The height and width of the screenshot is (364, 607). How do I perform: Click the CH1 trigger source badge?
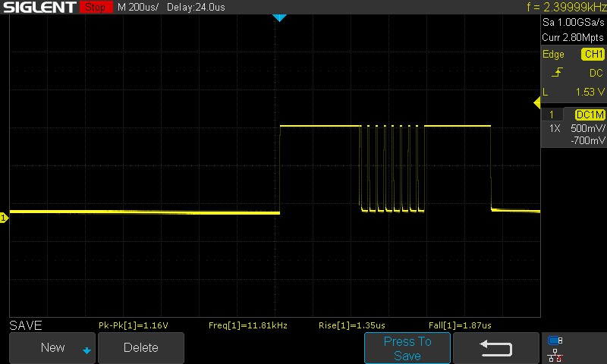tap(593, 54)
